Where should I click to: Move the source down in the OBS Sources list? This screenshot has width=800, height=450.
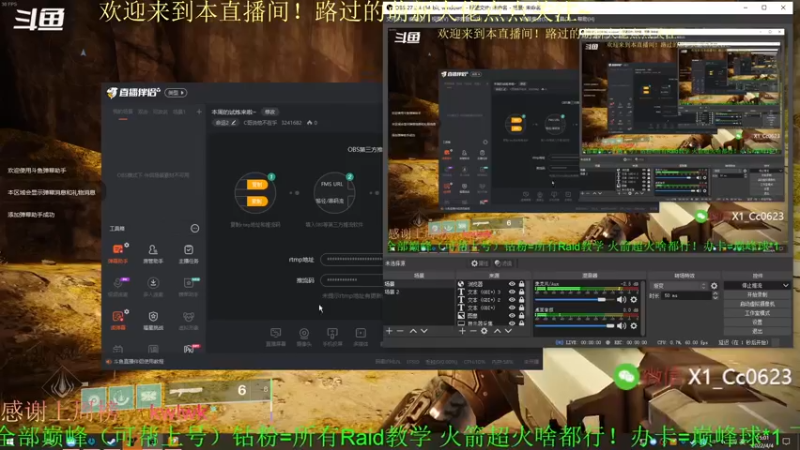point(508,331)
